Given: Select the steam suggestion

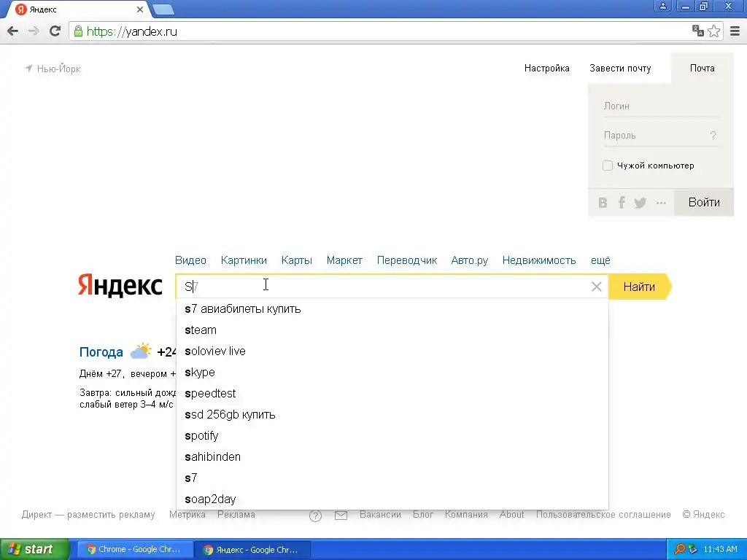Looking at the screenshot, I should point(392,330).
